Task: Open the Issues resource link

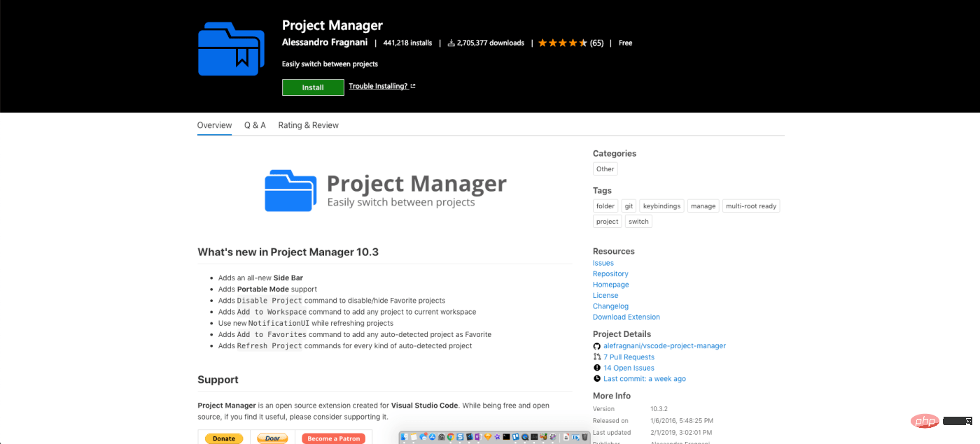Action: point(603,263)
